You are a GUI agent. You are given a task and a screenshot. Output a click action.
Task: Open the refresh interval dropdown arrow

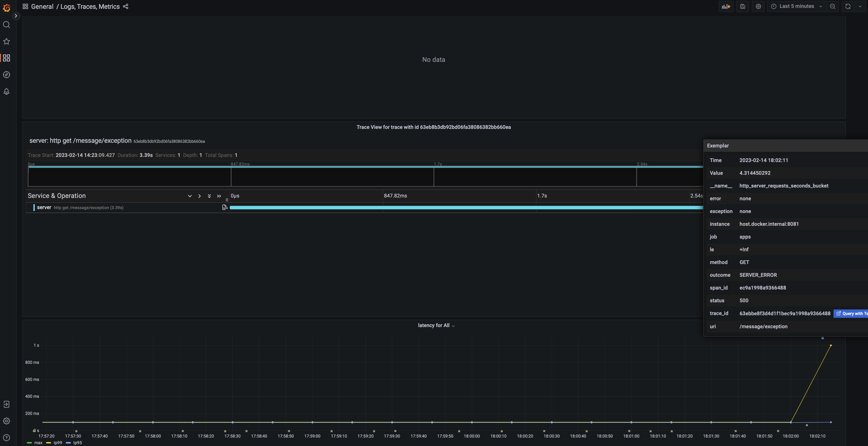click(x=860, y=6)
